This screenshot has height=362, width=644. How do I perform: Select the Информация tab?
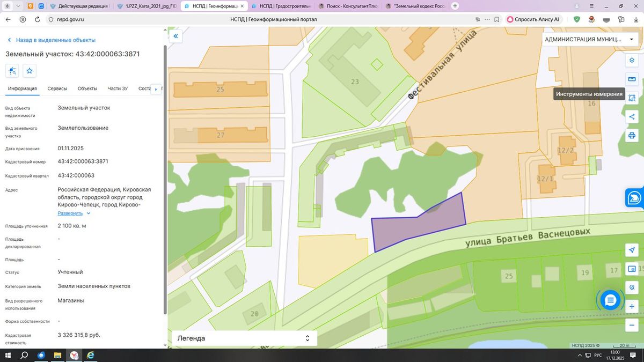pyautogui.click(x=23, y=88)
